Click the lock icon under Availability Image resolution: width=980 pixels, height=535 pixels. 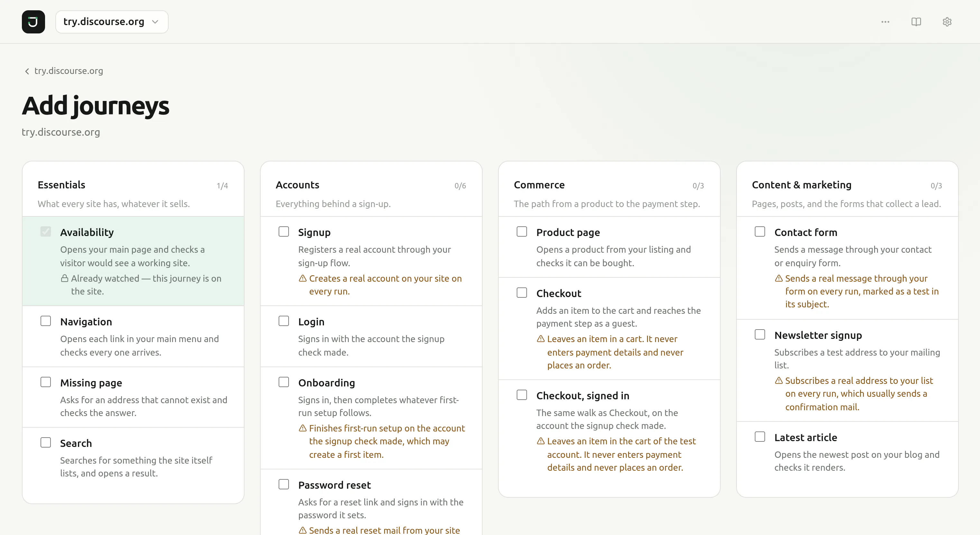[64, 278]
